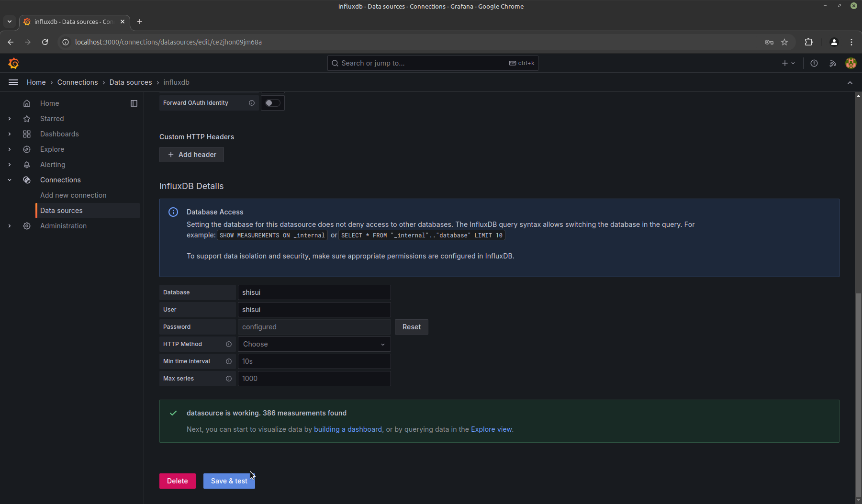The width and height of the screenshot is (862, 504).
Task: View site information icon in address bar
Action: click(x=66, y=42)
